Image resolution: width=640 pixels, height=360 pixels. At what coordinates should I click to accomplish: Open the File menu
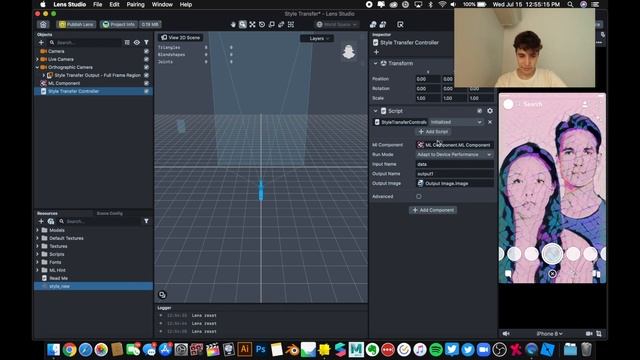point(98,4)
